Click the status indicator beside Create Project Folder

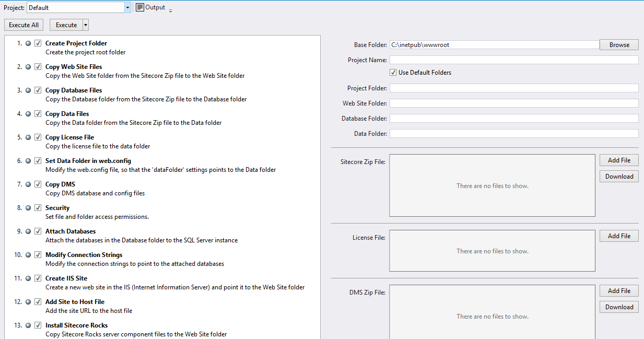point(28,43)
